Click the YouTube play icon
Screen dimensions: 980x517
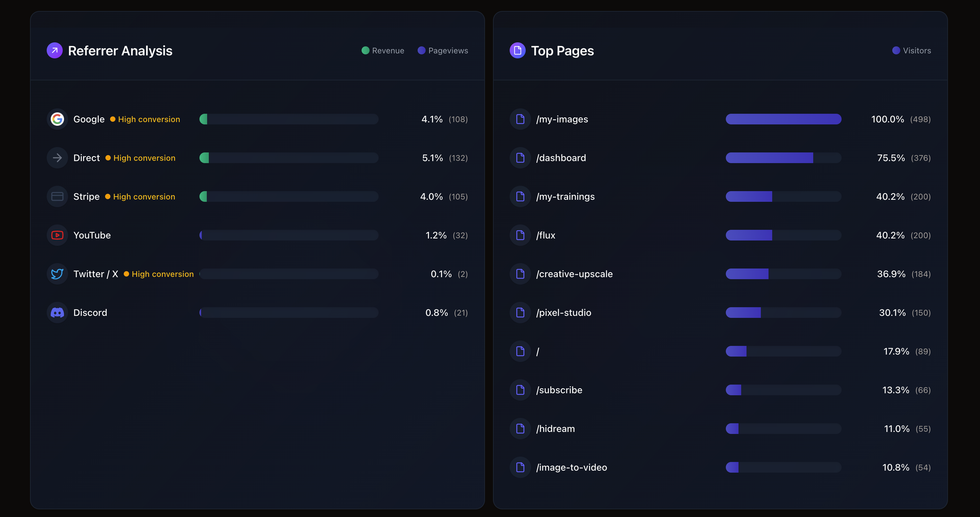57,235
